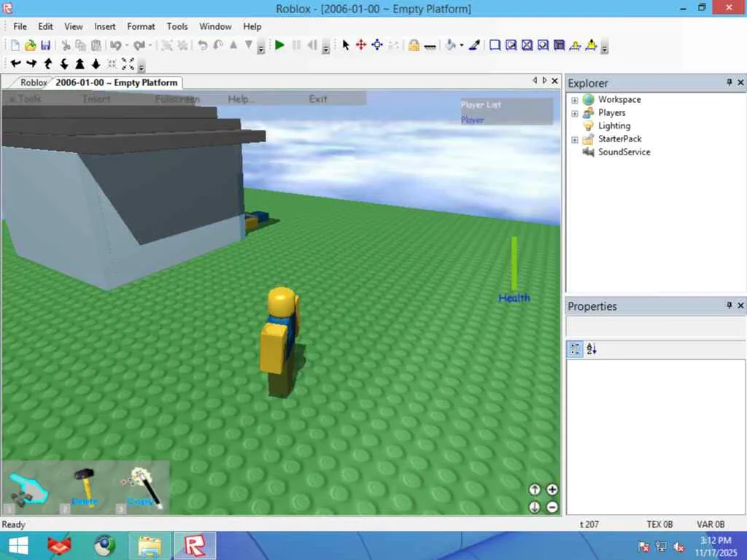Save the place with the floppy icon
The height and width of the screenshot is (560, 747).
pyautogui.click(x=45, y=45)
